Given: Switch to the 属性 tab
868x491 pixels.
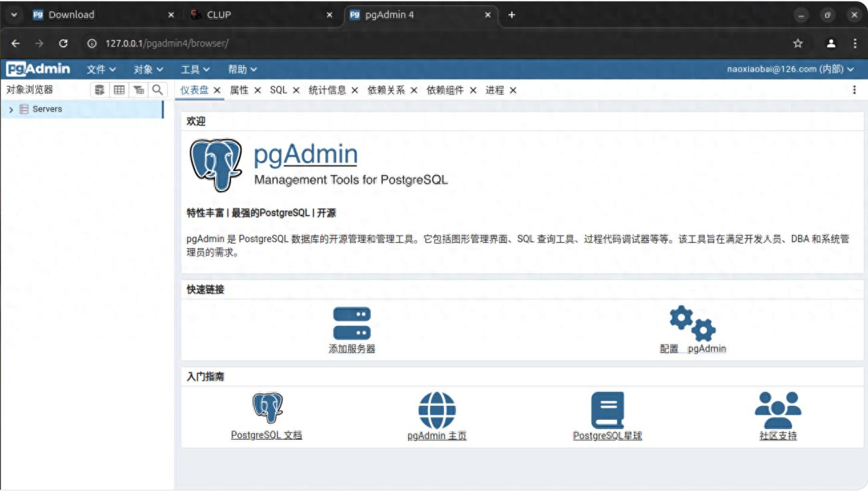Looking at the screenshot, I should click(x=239, y=90).
